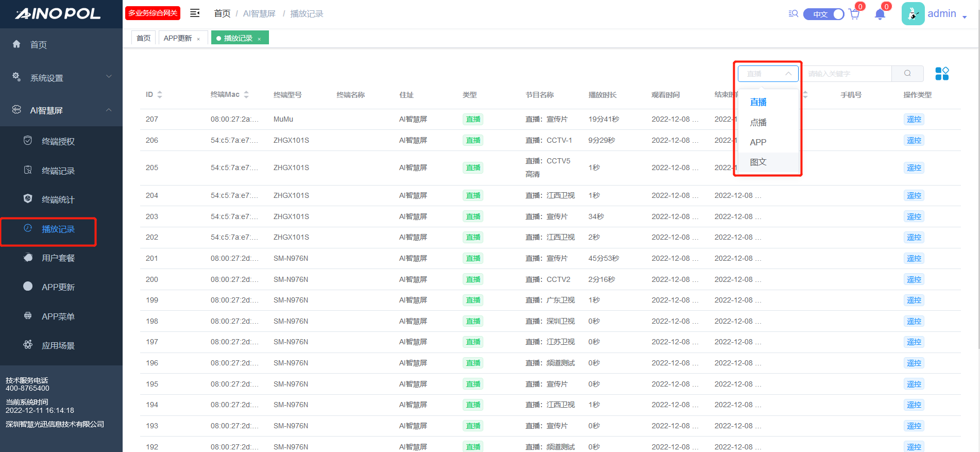Sort the table by ID column
Viewport: 980px width, 452px height.
tap(159, 95)
